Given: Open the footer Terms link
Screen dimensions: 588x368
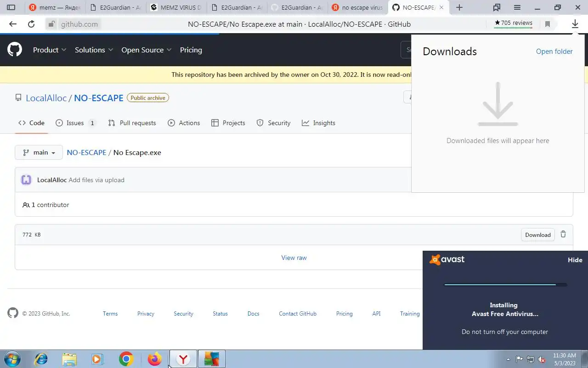Looking at the screenshot, I should 110,314.
